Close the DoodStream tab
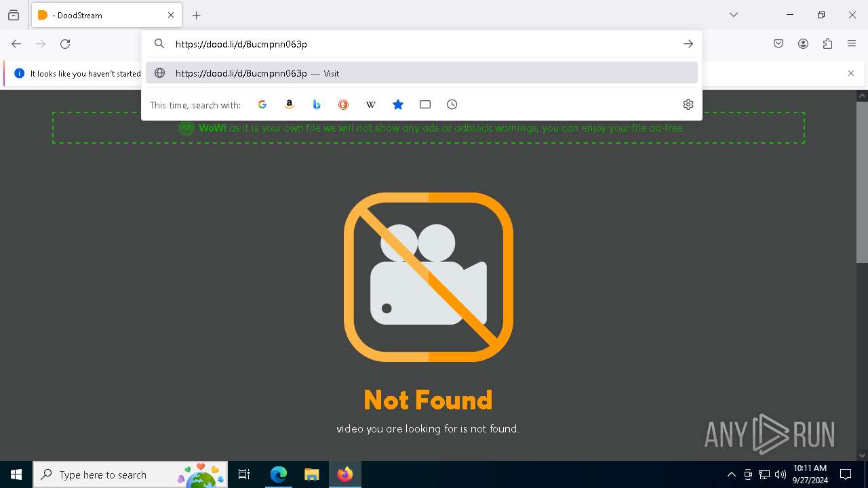The image size is (868, 488). point(171,15)
